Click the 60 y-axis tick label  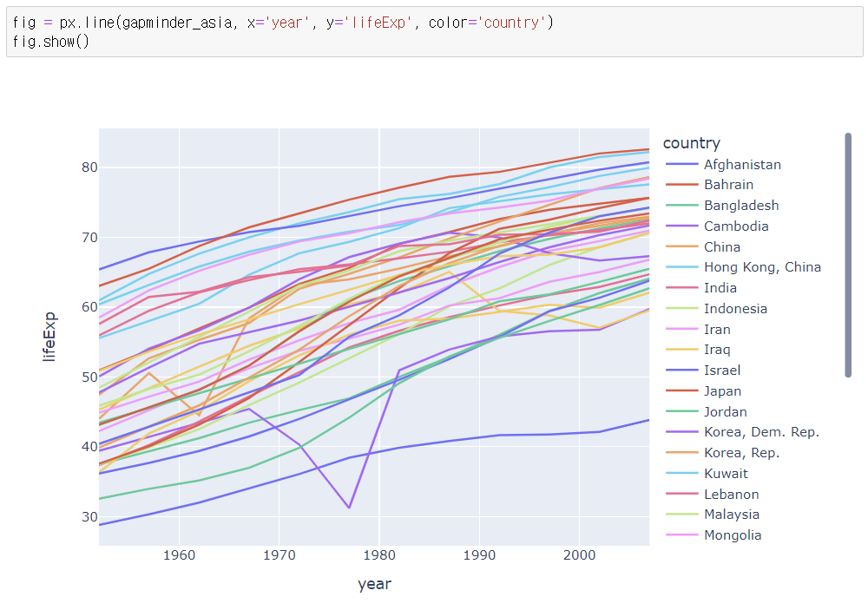(x=89, y=307)
